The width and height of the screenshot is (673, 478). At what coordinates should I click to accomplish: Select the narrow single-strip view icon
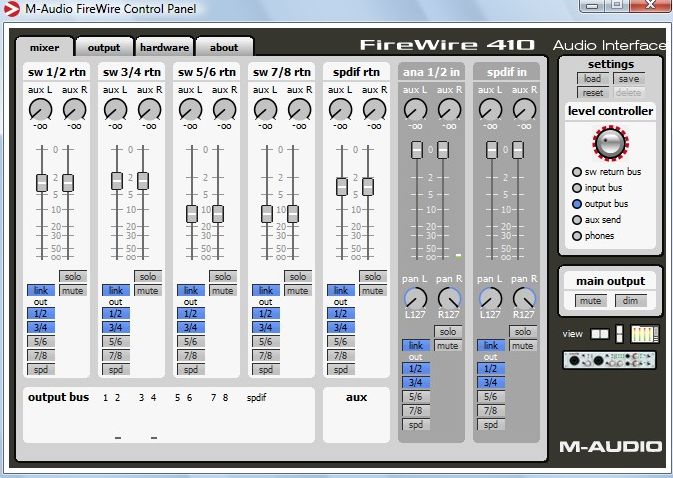coord(619,333)
